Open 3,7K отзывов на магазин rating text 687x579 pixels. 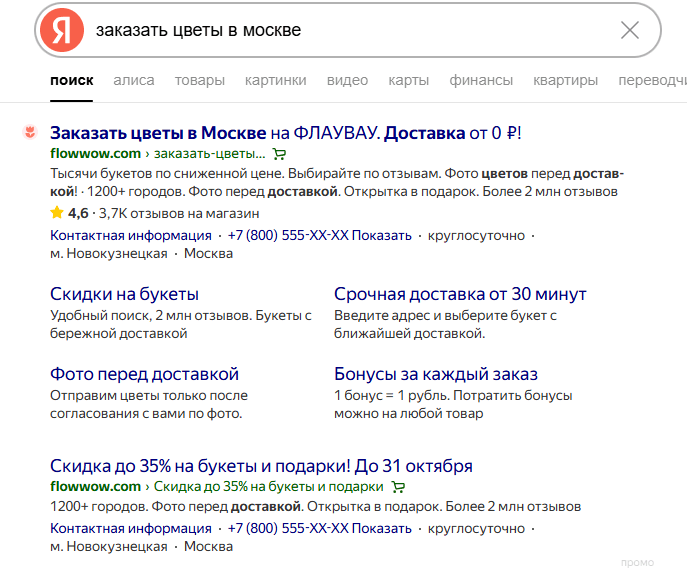179,214
